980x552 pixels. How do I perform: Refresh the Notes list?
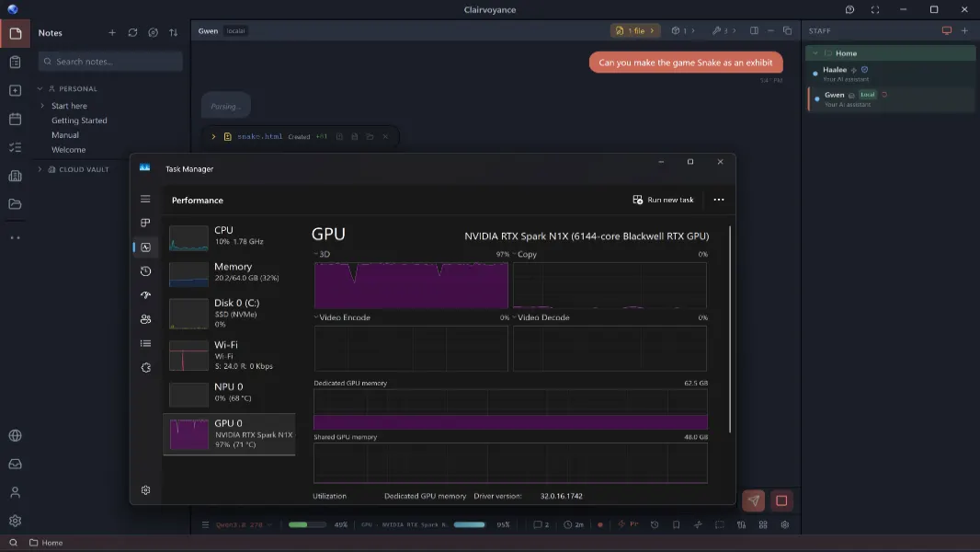point(132,32)
